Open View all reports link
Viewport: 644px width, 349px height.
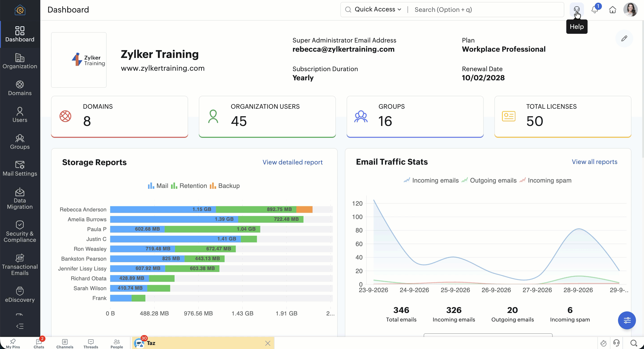(594, 162)
